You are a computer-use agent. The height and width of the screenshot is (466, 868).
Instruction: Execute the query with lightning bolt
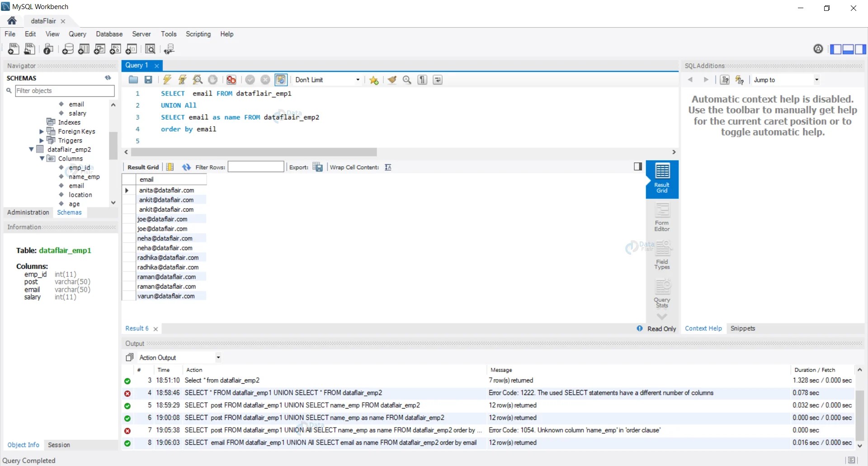[x=167, y=80]
